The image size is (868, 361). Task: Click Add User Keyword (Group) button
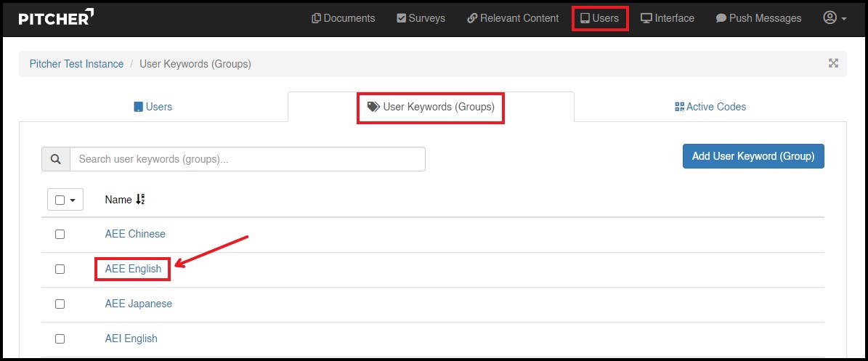753,156
